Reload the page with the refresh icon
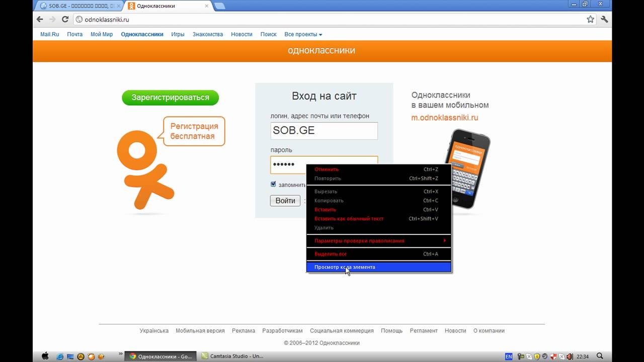Screen dimensions: 644x362 coord(65,19)
